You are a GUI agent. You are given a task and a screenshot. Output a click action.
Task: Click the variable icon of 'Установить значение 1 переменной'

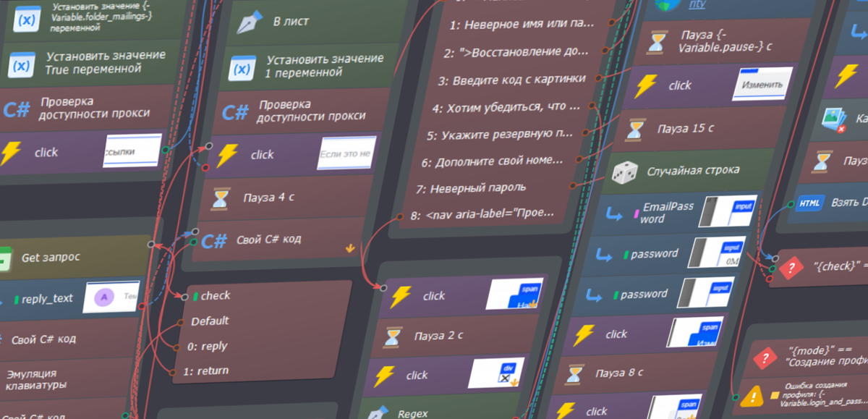pyautogui.click(x=242, y=70)
